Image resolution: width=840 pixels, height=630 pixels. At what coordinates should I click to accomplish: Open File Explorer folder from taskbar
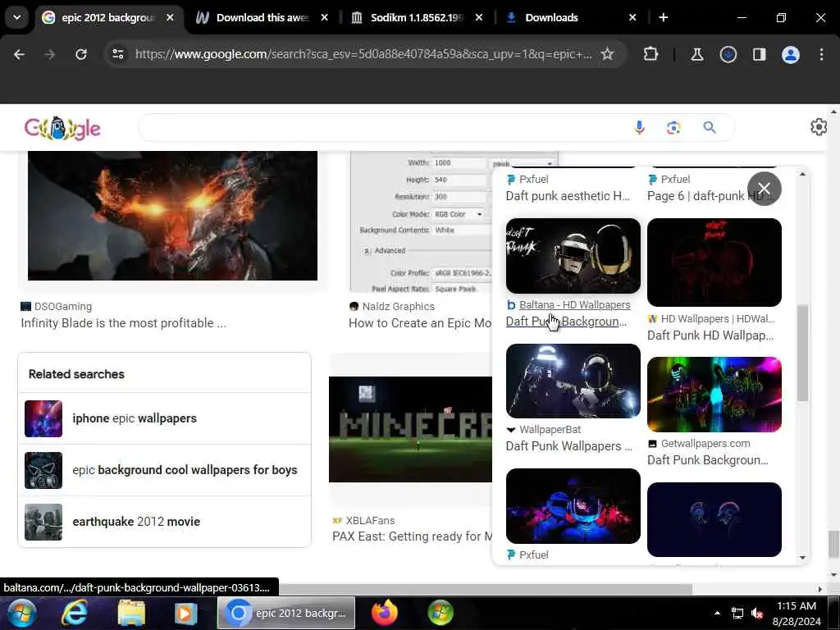[x=131, y=613]
